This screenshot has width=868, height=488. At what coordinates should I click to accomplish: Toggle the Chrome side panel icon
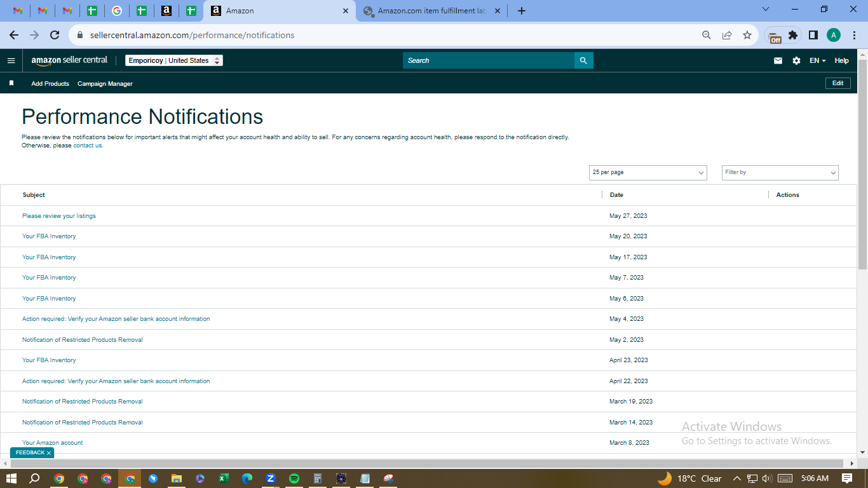[813, 35]
